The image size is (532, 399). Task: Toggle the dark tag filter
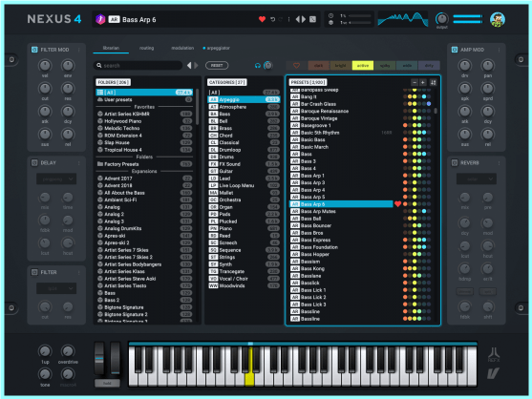[x=318, y=66]
